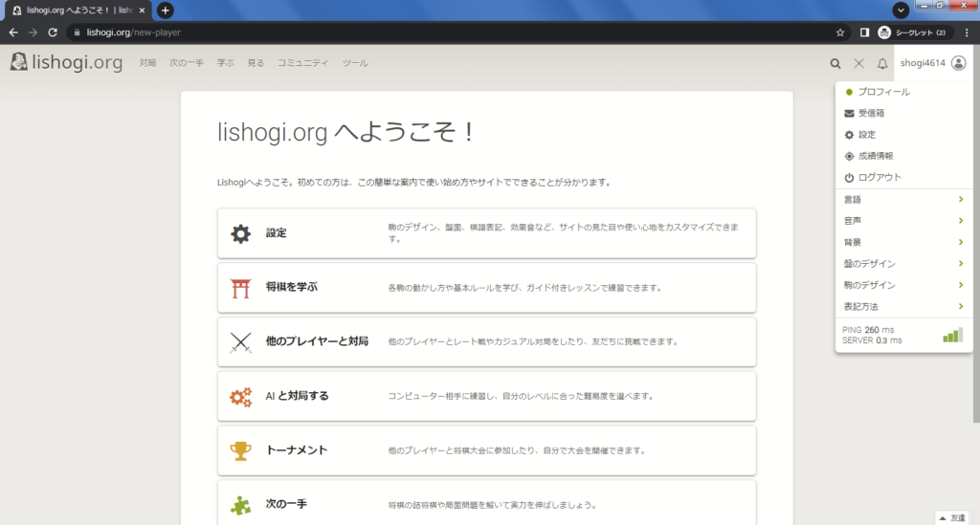Click crossed swords icon in 他のプレイヤーと対局 card
This screenshot has width=980, height=525.
coord(240,342)
